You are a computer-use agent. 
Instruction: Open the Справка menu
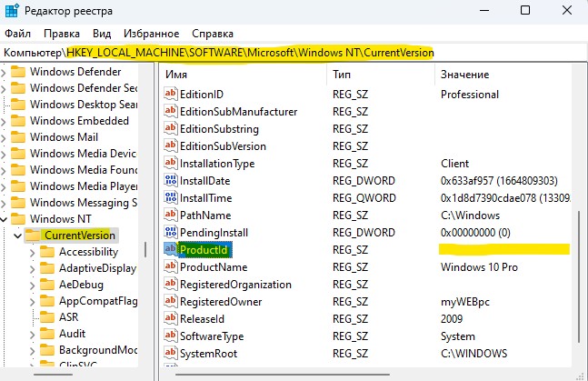pyautogui.click(x=213, y=34)
